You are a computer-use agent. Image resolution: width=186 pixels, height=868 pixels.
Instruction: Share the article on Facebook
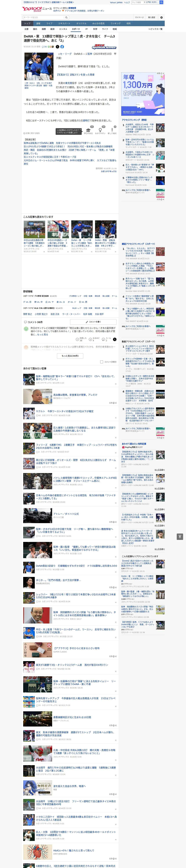(x=62, y=47)
